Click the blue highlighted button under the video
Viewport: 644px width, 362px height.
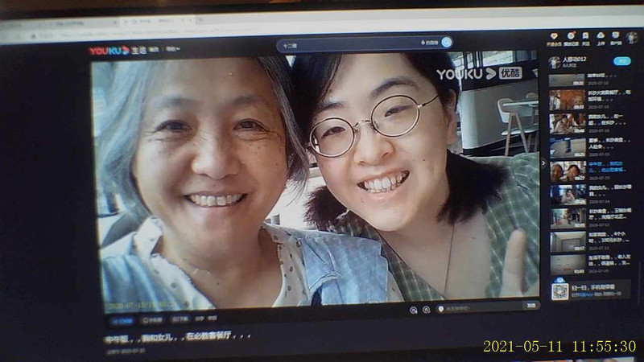point(122,321)
